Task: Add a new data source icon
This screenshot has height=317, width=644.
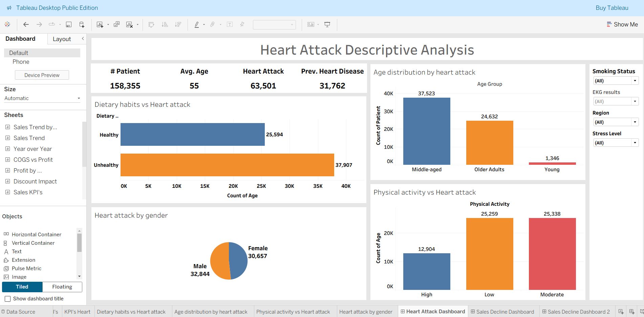Action: (82, 24)
